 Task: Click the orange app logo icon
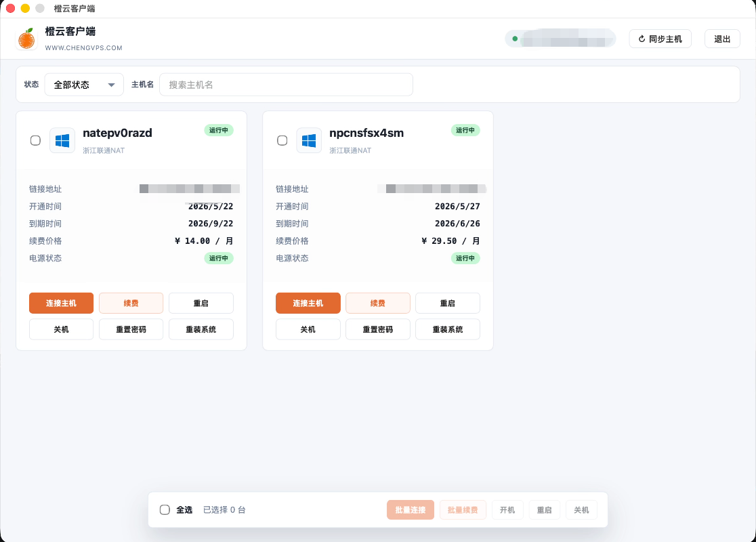(26, 39)
